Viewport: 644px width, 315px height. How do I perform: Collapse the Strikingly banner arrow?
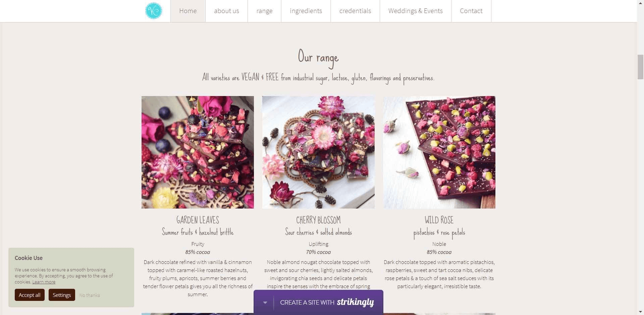[265, 303]
